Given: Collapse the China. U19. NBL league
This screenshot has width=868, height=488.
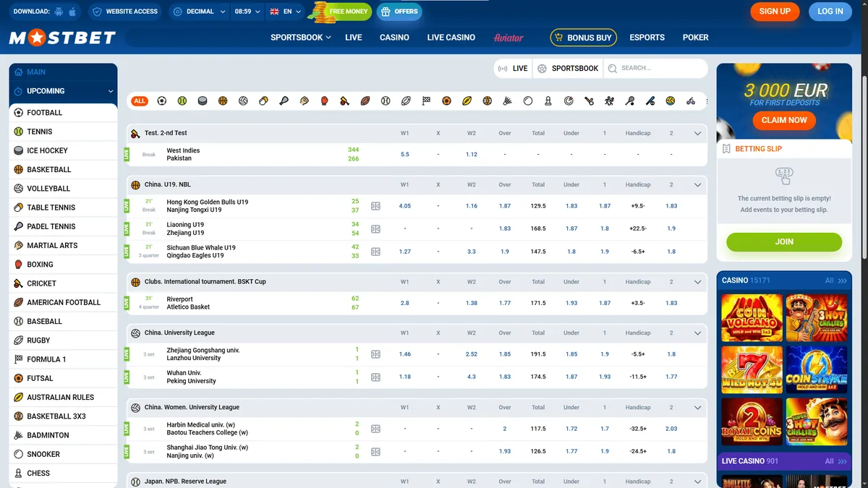Looking at the screenshot, I should 697,185.
